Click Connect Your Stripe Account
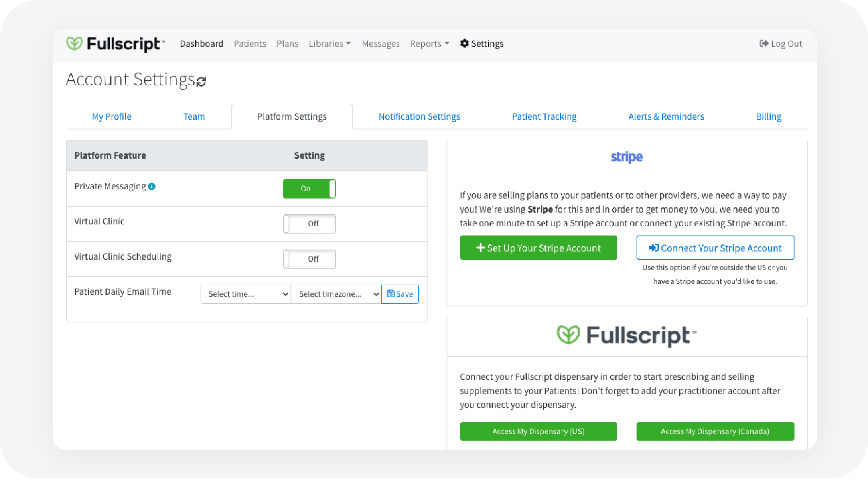Screen dimensions: 868x488 [x=715, y=248]
